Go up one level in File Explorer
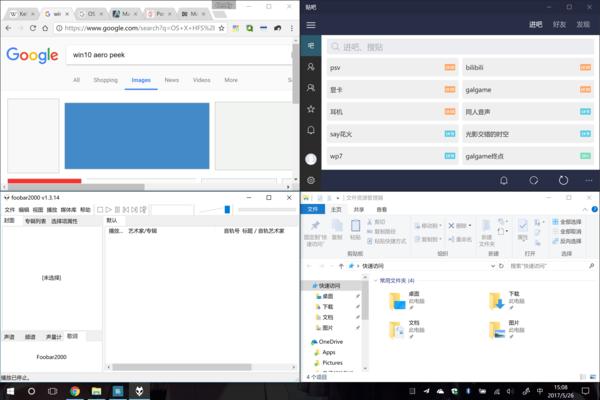 (x=341, y=266)
